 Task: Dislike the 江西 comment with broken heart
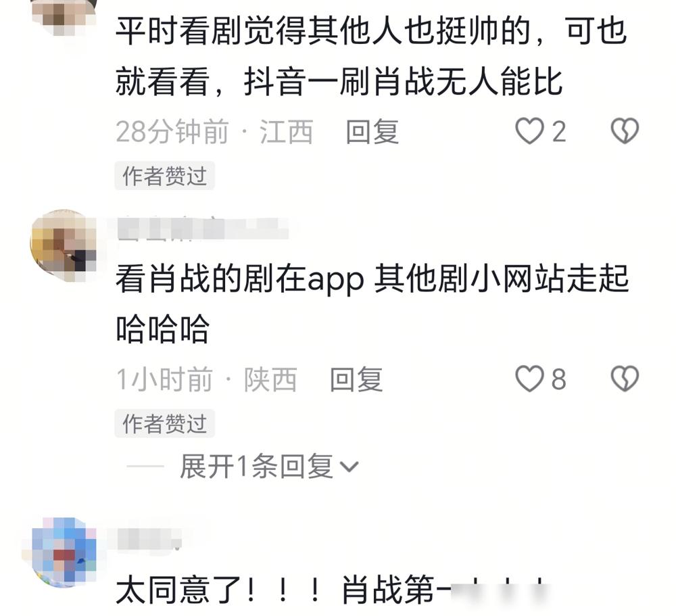(625, 131)
